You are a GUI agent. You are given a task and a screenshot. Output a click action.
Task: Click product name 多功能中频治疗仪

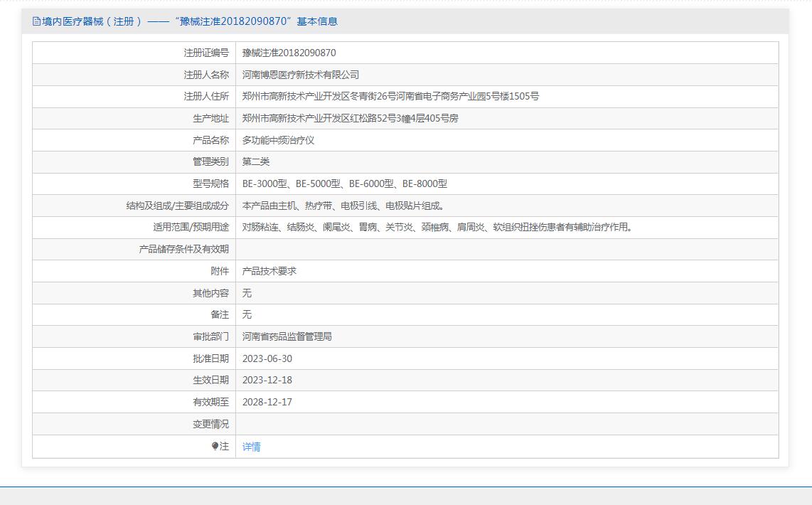(278, 140)
